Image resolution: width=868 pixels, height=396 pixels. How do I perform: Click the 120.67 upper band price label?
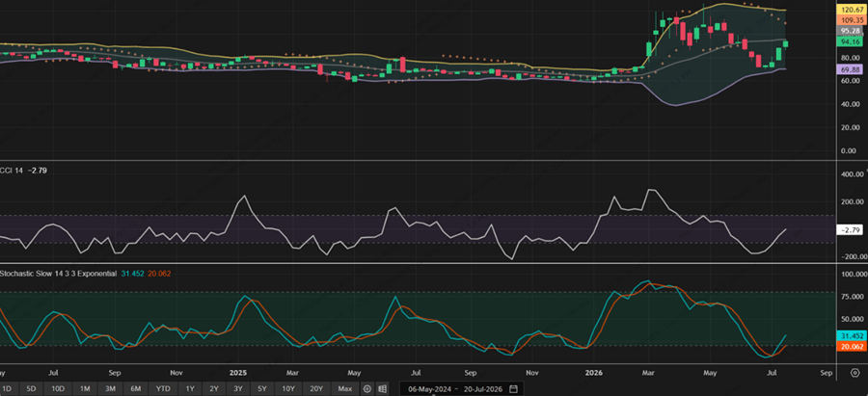click(850, 10)
